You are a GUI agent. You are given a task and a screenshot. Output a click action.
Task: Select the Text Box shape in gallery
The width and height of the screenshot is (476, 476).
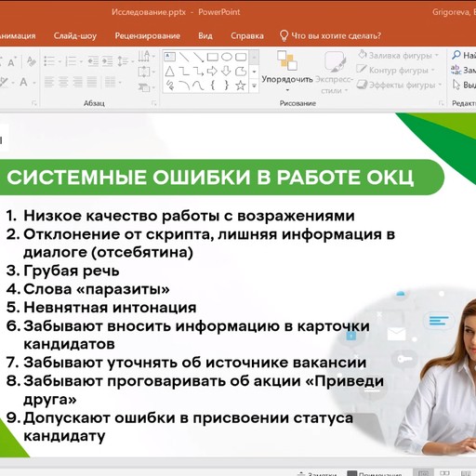point(169,57)
